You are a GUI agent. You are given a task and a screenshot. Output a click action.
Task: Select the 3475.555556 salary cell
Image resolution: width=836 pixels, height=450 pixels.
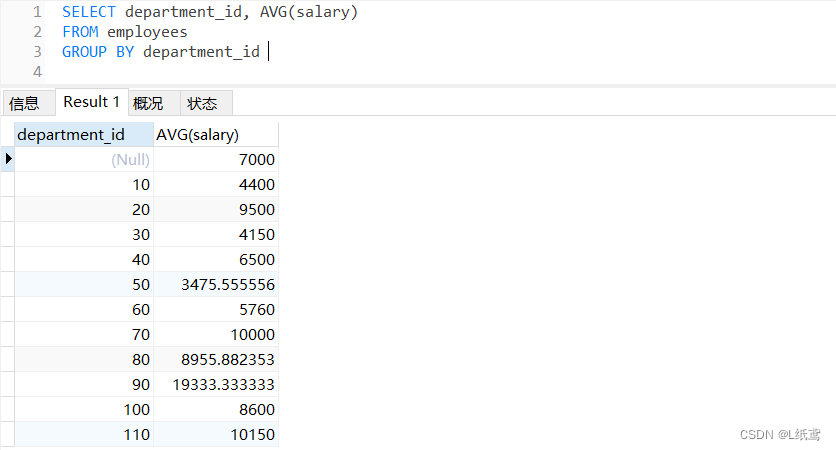pyautogui.click(x=216, y=285)
